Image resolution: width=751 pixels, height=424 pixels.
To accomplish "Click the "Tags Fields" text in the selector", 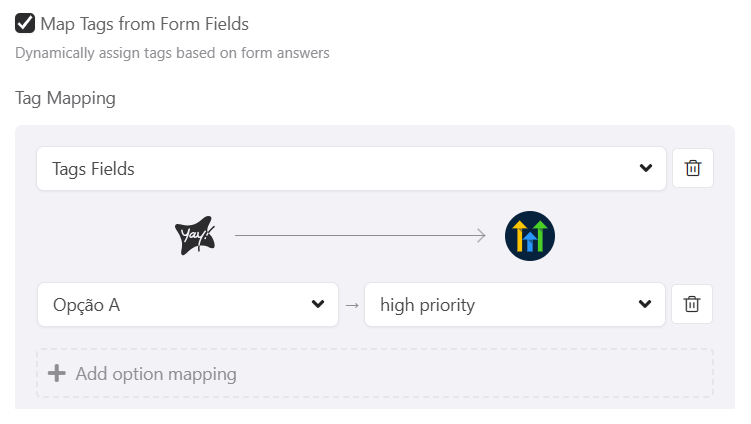I will pyautogui.click(x=93, y=169).
